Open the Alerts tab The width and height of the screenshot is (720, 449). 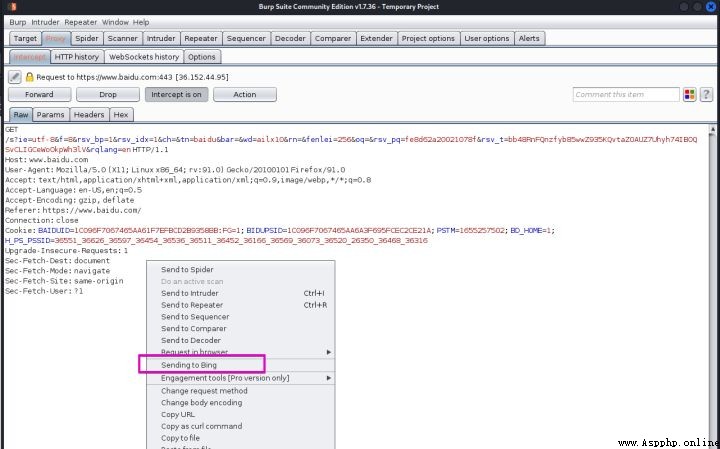pos(529,39)
